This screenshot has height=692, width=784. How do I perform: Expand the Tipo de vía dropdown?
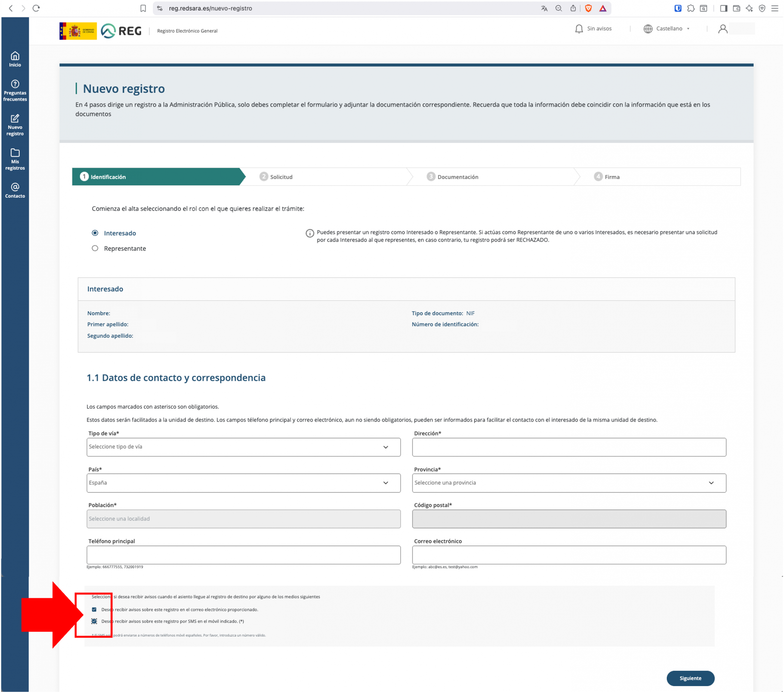(243, 447)
